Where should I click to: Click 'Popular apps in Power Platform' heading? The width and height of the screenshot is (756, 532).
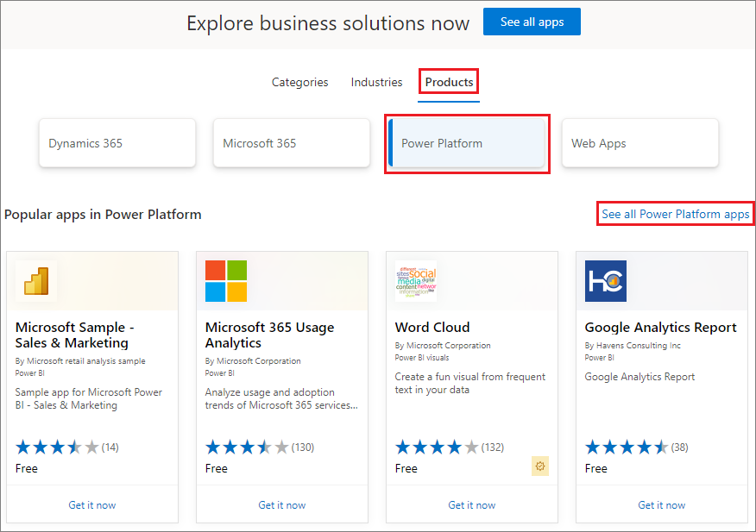click(x=103, y=215)
